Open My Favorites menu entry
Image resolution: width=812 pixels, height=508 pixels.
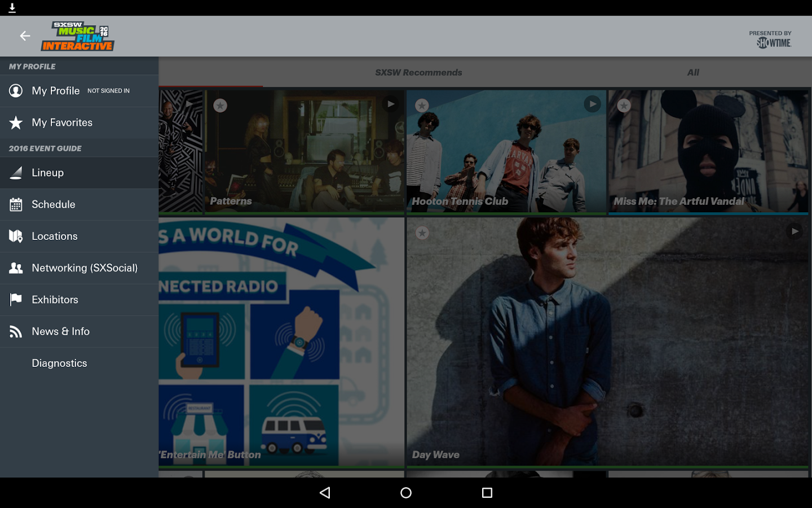[79, 122]
